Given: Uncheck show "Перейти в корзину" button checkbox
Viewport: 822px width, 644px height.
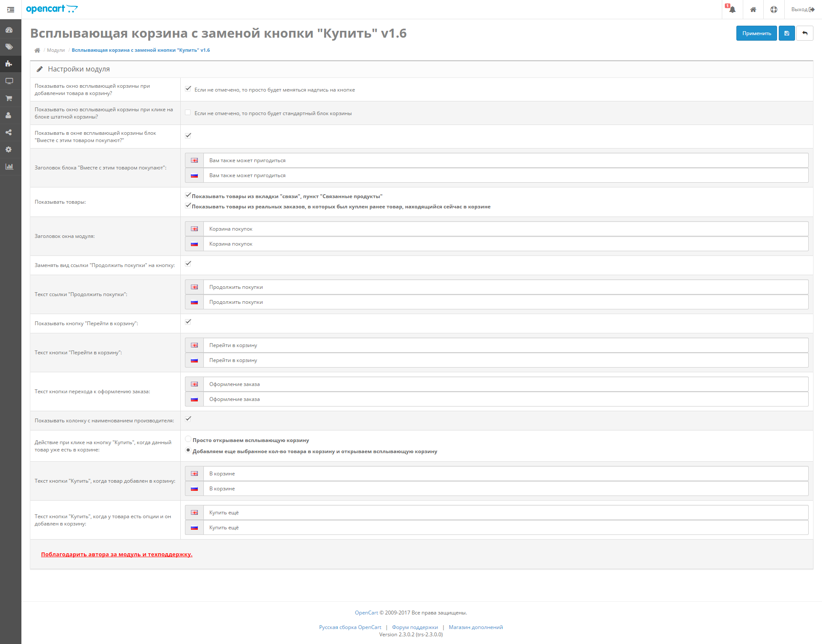Looking at the screenshot, I should pyautogui.click(x=188, y=322).
